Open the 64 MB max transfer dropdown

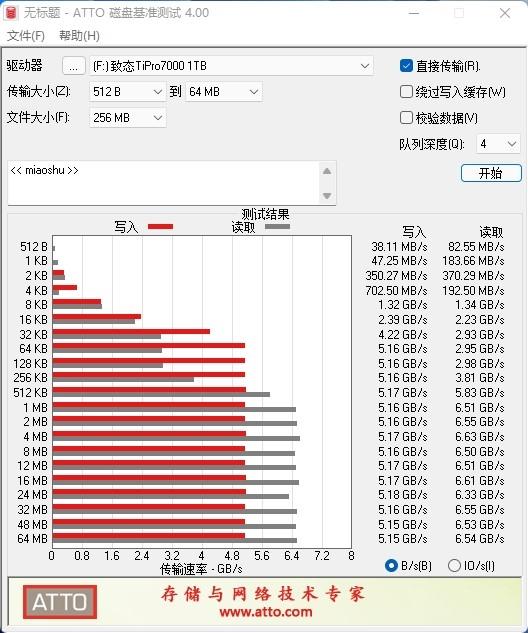224,92
